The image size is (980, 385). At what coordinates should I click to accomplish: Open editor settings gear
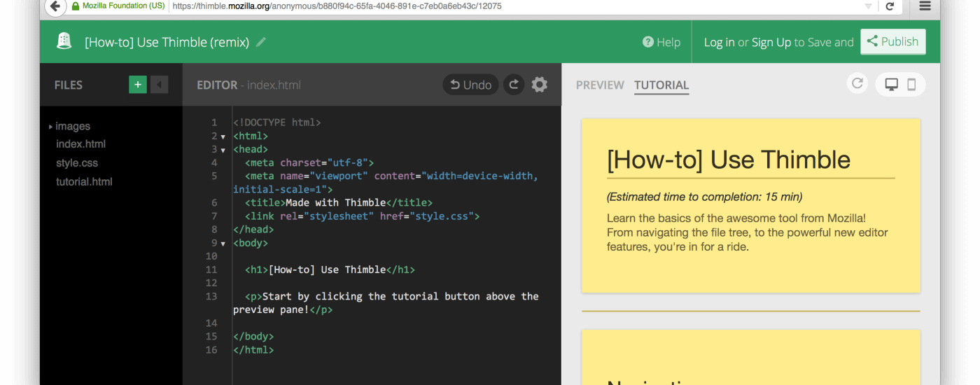tap(539, 85)
